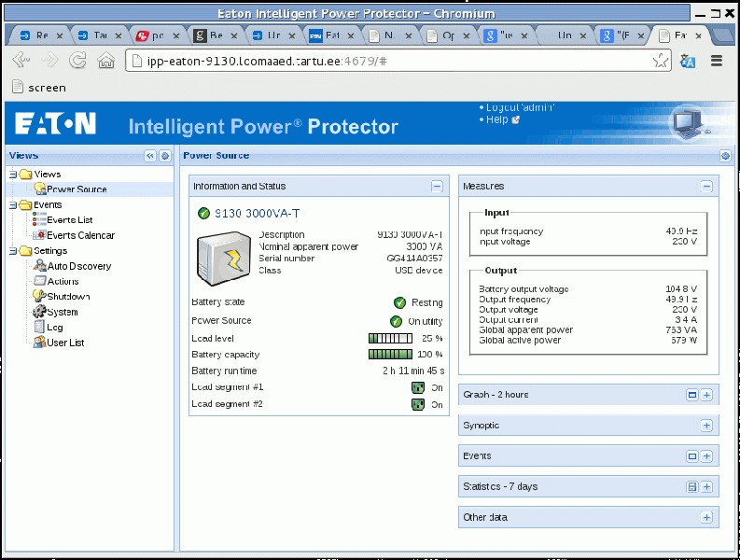Click the Power Source tree icon
The width and height of the screenshot is (740, 560).
point(40,189)
